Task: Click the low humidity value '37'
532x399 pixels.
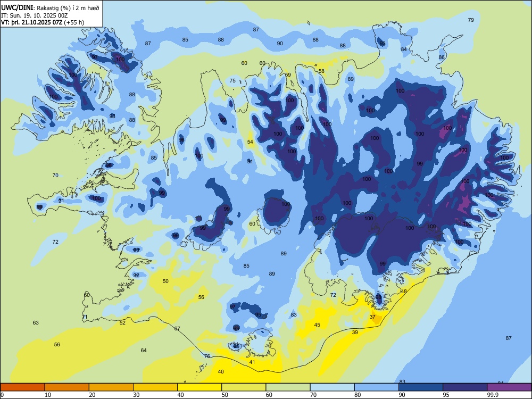Action: [372, 317]
